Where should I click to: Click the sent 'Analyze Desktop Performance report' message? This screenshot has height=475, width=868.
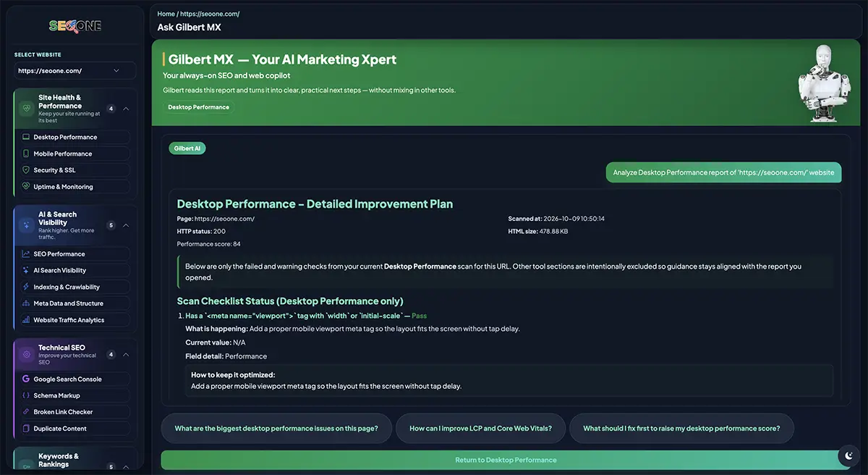click(x=723, y=172)
